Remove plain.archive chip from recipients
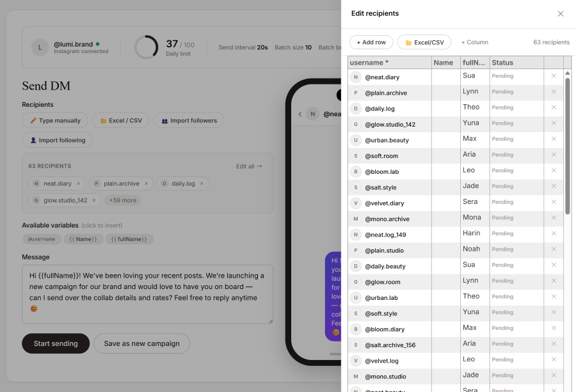 (146, 184)
